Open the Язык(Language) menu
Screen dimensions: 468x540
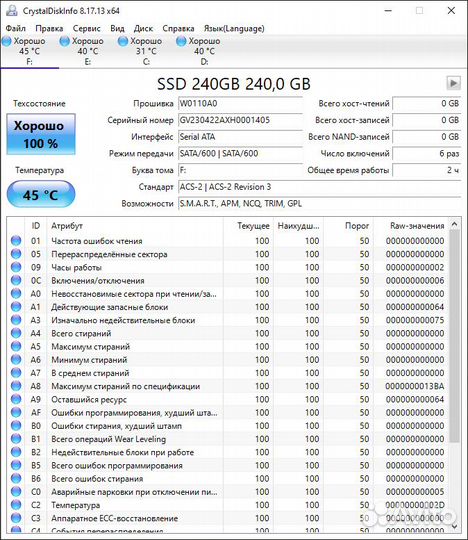point(234,28)
